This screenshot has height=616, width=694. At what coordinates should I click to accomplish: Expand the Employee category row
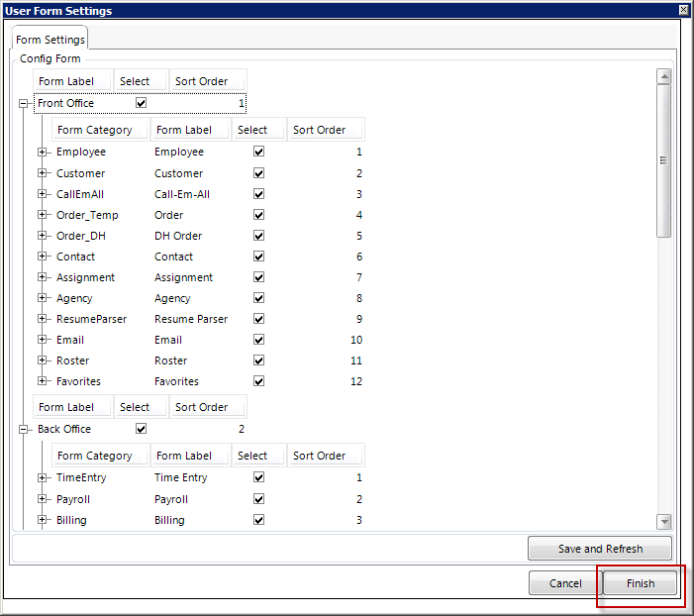[x=42, y=152]
